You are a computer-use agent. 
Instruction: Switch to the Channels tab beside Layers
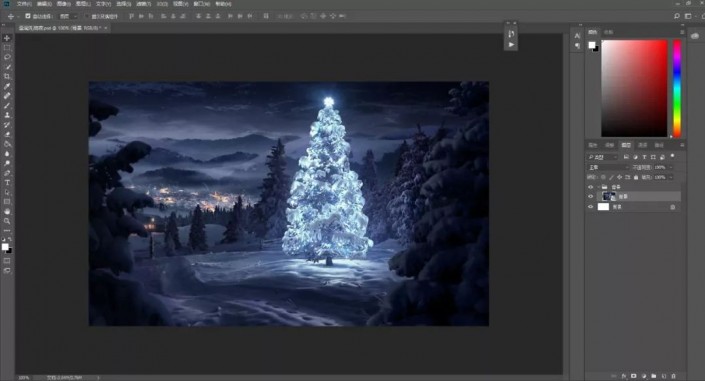pos(643,145)
